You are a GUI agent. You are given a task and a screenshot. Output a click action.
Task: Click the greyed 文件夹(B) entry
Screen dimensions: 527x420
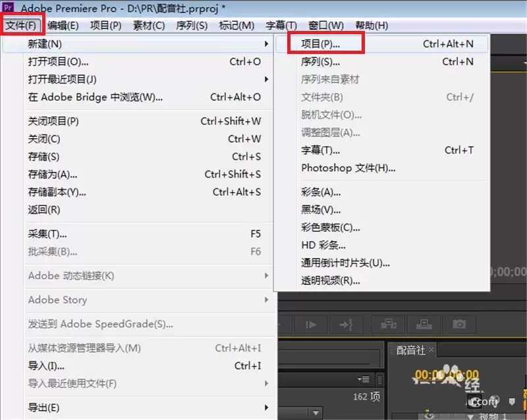[x=382, y=97]
